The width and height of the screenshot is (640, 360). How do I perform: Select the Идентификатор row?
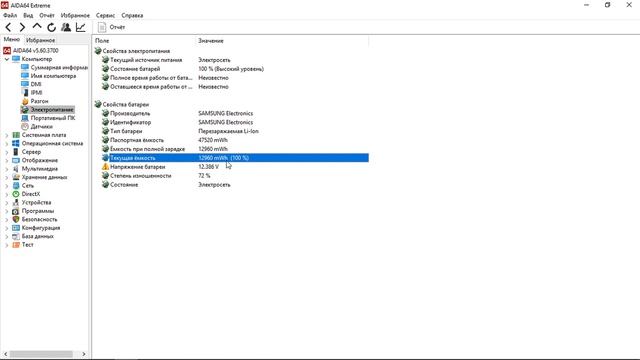click(x=231, y=122)
